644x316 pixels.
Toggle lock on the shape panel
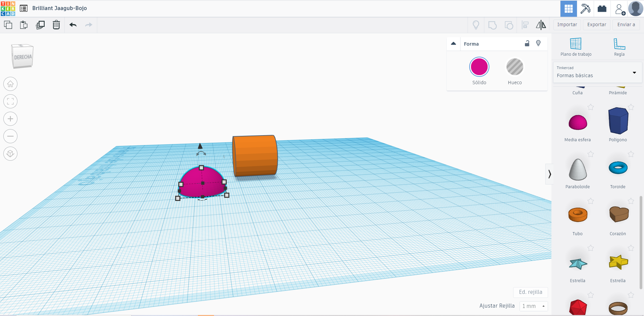527,43
